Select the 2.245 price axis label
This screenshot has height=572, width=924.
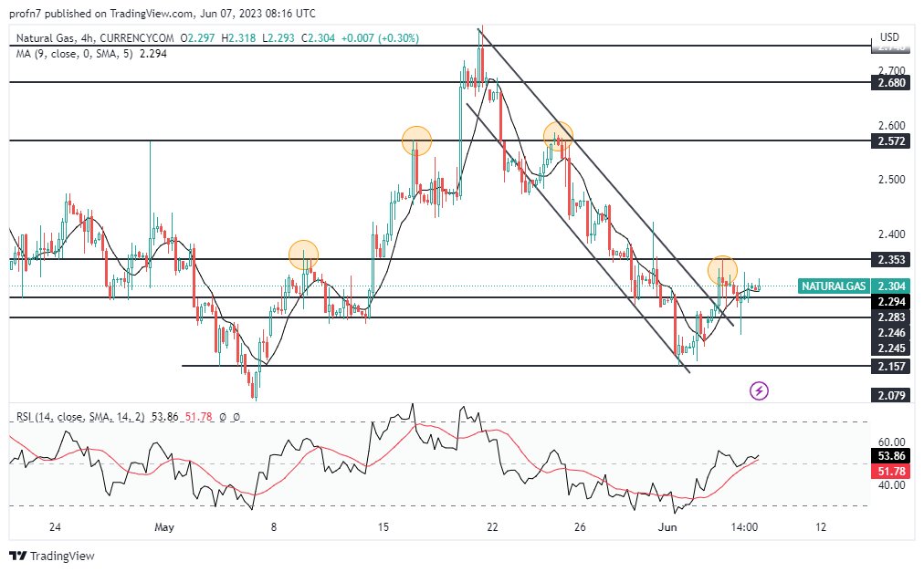pyautogui.click(x=891, y=348)
